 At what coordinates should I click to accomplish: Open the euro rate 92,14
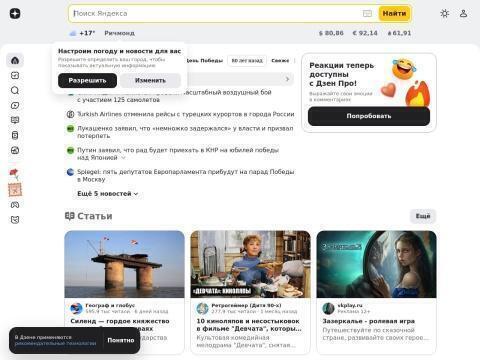365,33
